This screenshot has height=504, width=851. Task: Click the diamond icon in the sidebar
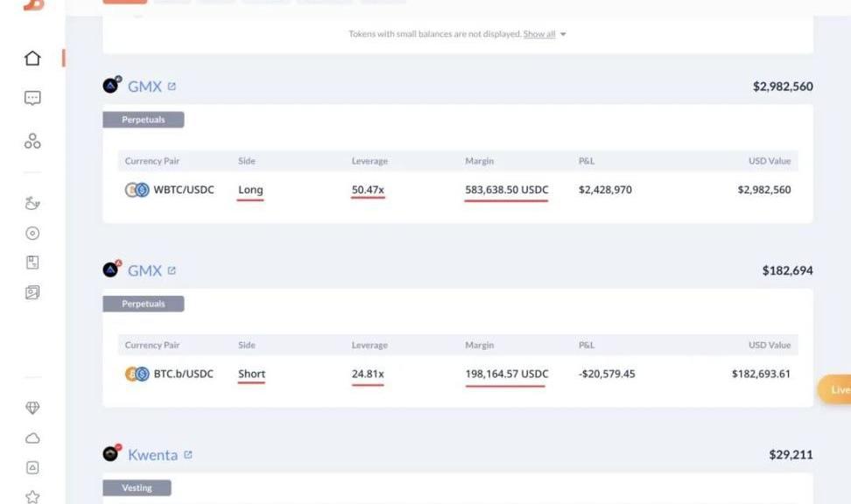(32, 408)
